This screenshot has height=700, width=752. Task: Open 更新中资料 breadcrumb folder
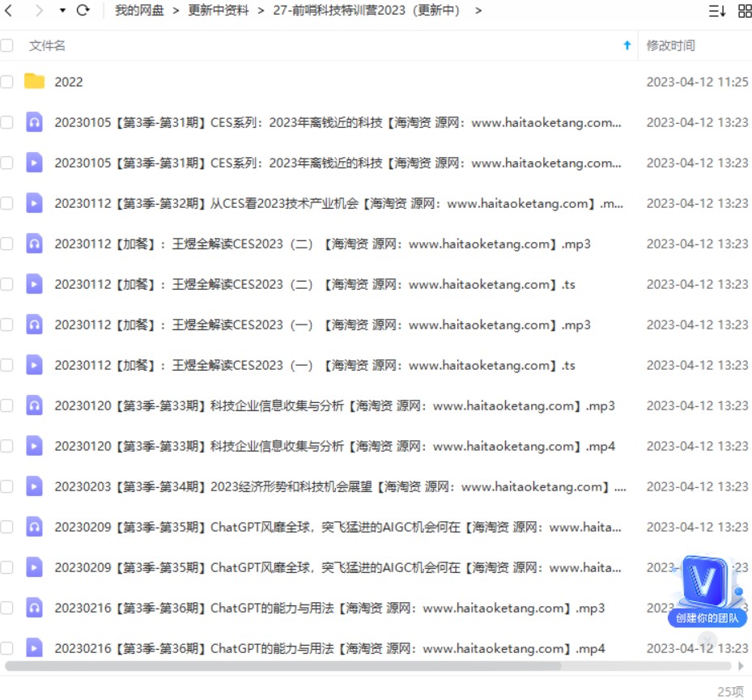(x=219, y=10)
